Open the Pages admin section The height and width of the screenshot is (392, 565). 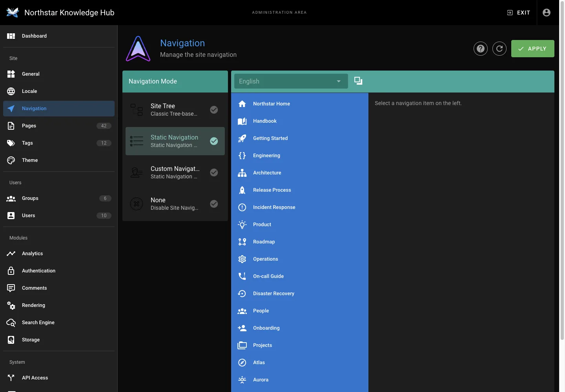59,126
